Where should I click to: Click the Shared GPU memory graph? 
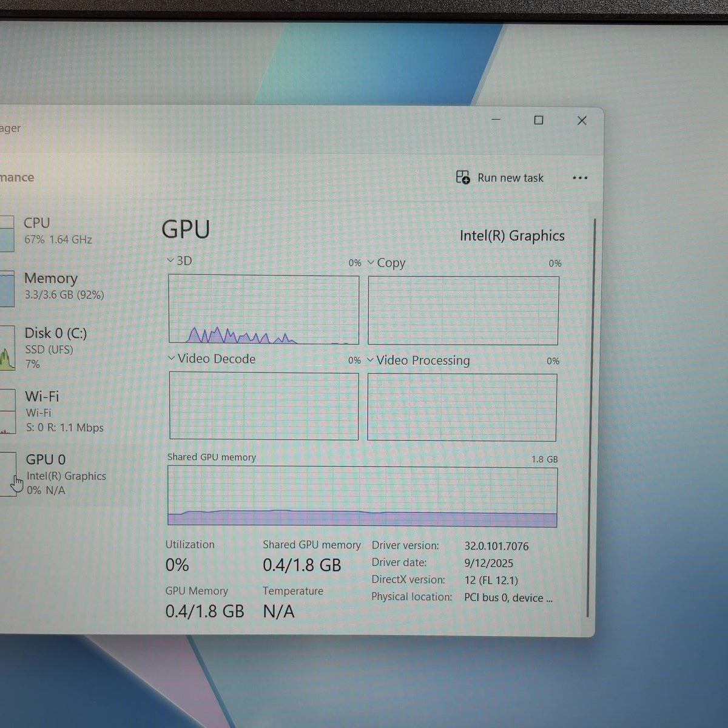[x=362, y=496]
